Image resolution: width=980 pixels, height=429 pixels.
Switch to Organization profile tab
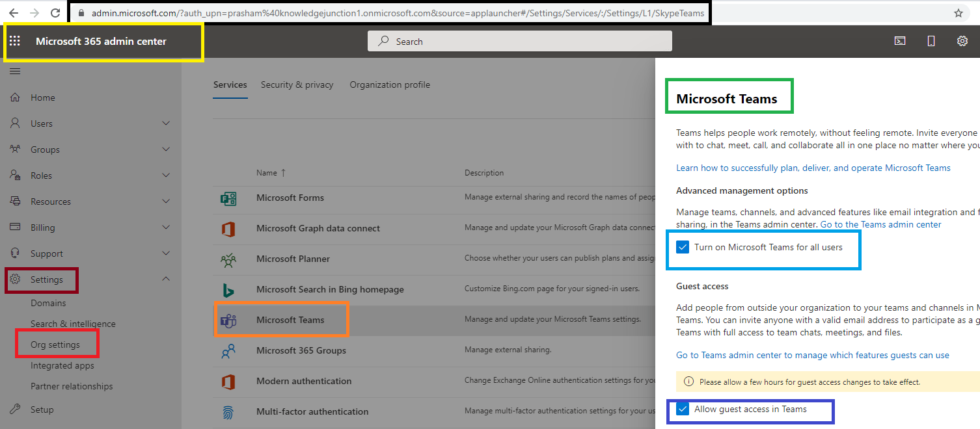coord(390,84)
